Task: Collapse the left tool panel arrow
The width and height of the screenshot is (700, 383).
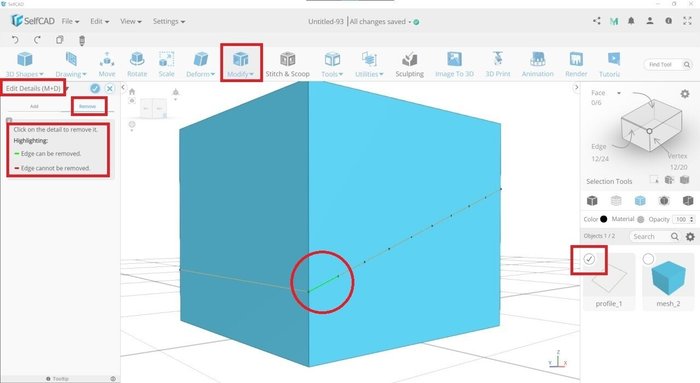Action: click(x=124, y=88)
